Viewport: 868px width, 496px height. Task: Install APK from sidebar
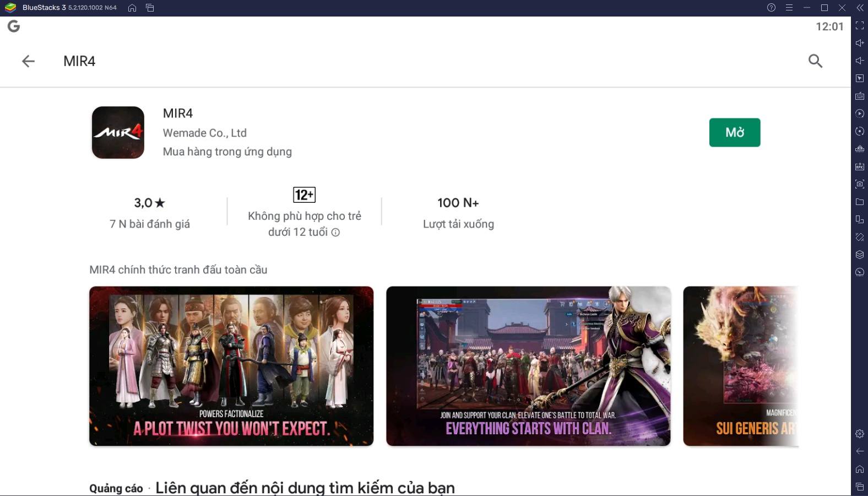coord(860,166)
